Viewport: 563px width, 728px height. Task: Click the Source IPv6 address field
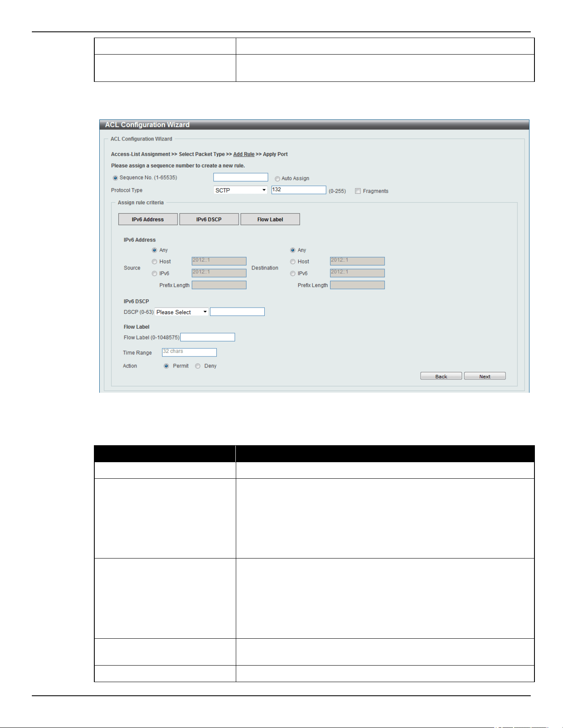click(x=219, y=273)
